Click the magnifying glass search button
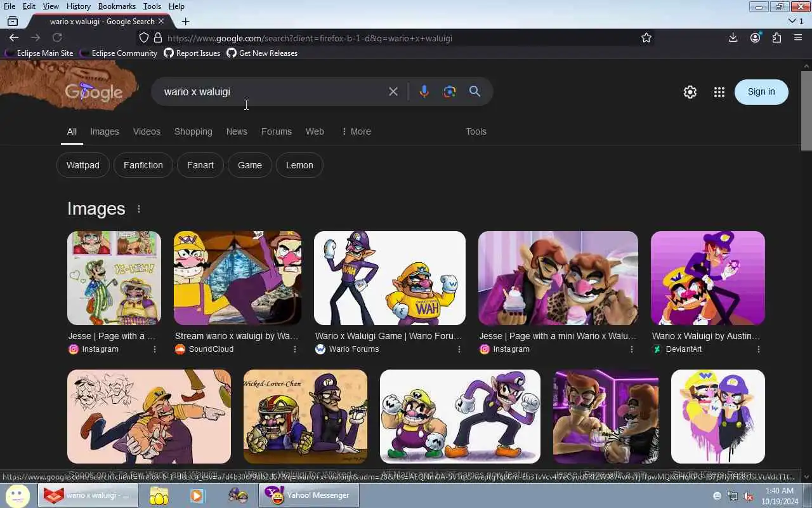 pyautogui.click(x=475, y=91)
